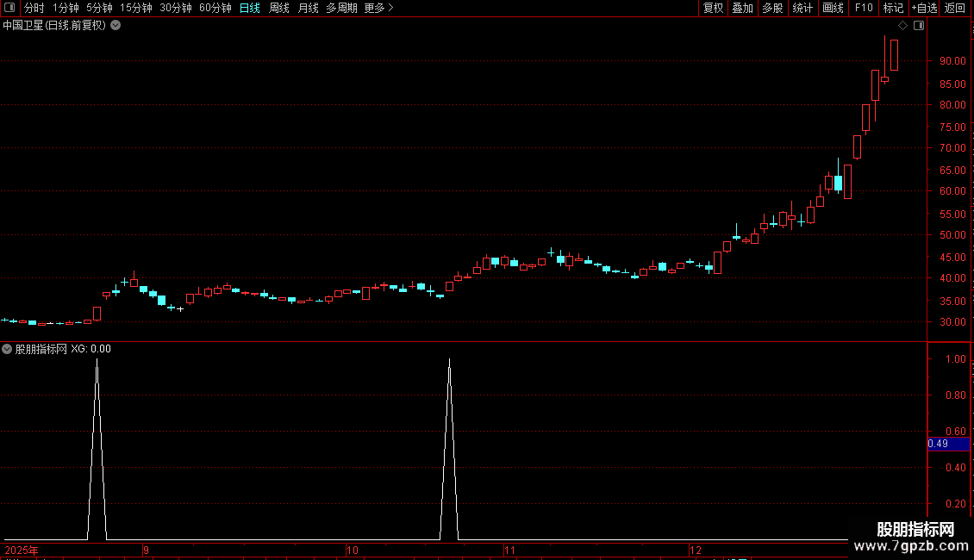Click the 0.49 highlighted axis value

pos(948,444)
